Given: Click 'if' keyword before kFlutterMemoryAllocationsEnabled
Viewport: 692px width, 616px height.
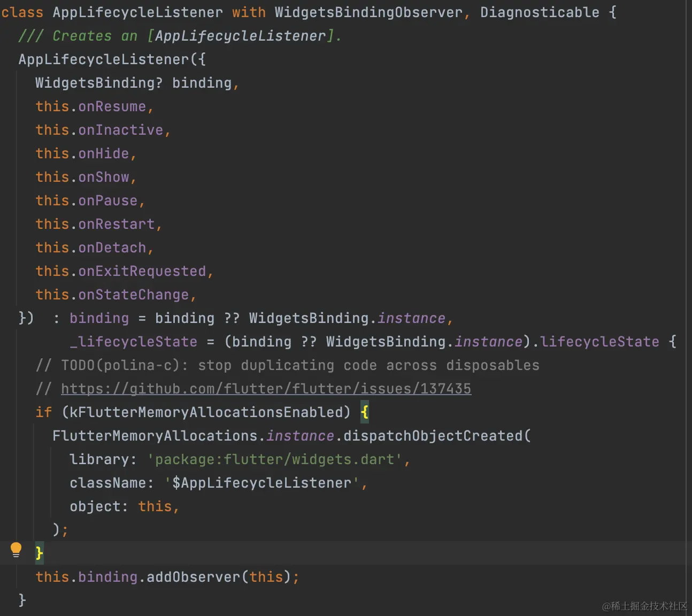Looking at the screenshot, I should click(x=44, y=412).
